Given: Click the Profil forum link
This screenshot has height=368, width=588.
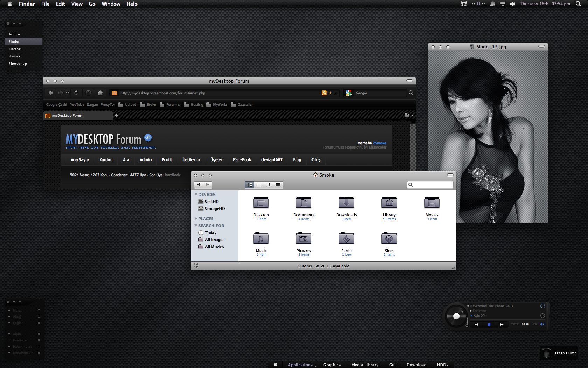Looking at the screenshot, I should (167, 159).
